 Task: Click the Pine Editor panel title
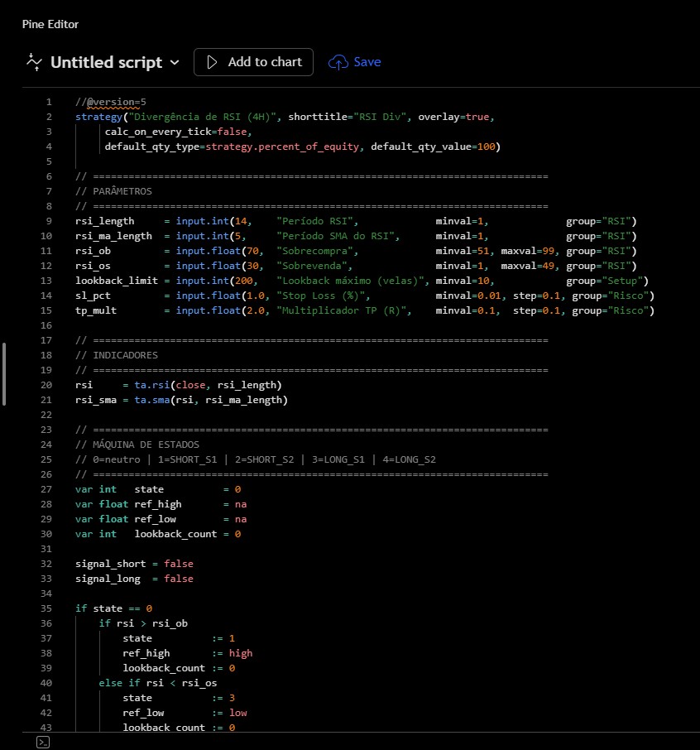[x=50, y=24]
